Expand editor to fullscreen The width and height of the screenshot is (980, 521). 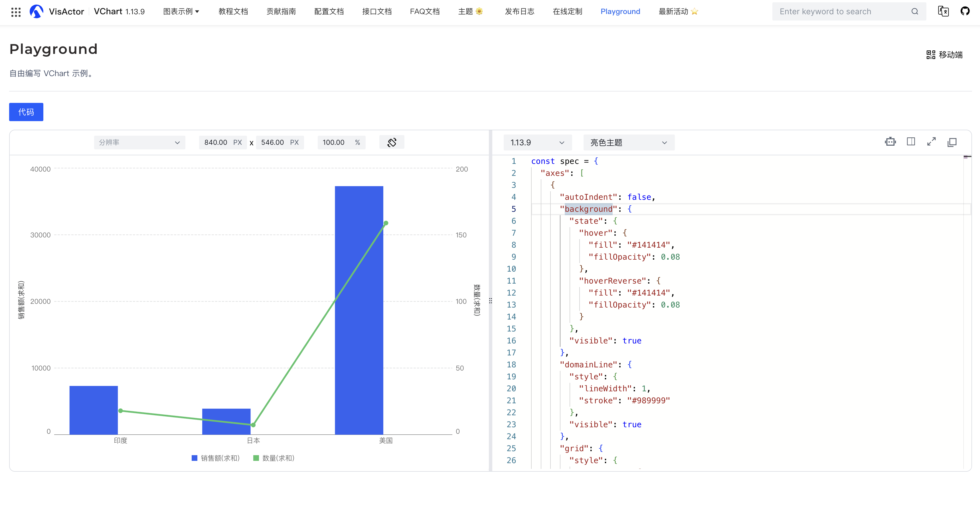(x=931, y=142)
